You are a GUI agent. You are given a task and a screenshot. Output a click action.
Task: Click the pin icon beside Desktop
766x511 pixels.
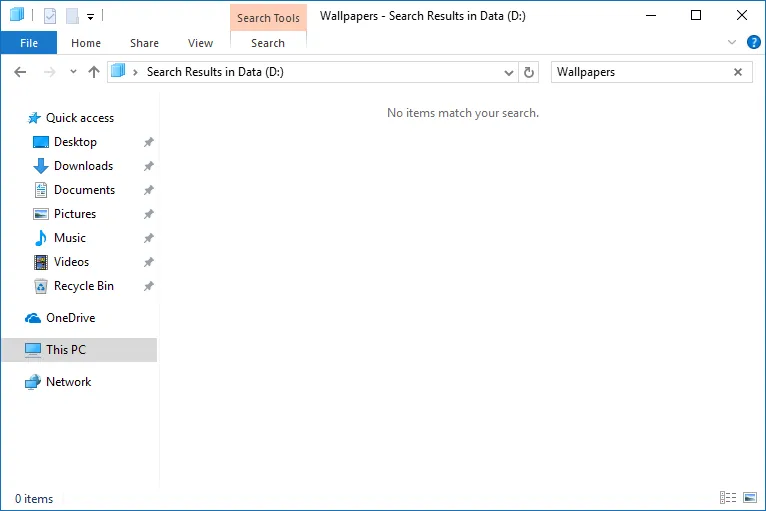click(x=149, y=142)
